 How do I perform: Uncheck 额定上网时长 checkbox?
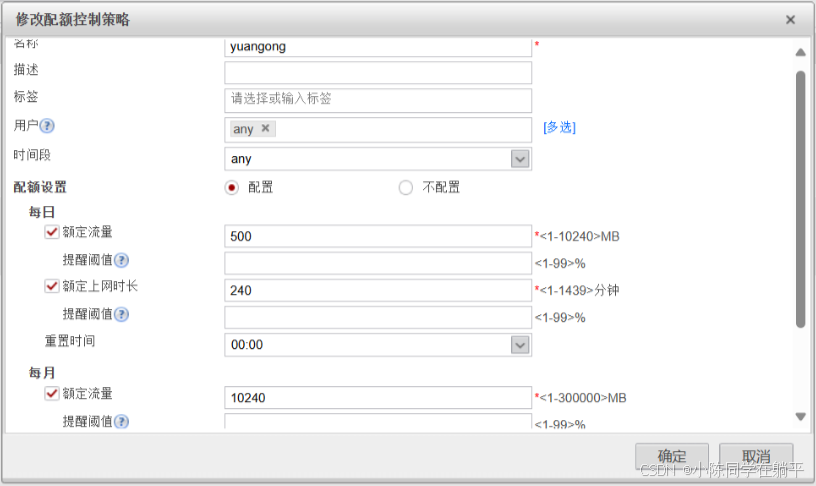click(x=52, y=286)
